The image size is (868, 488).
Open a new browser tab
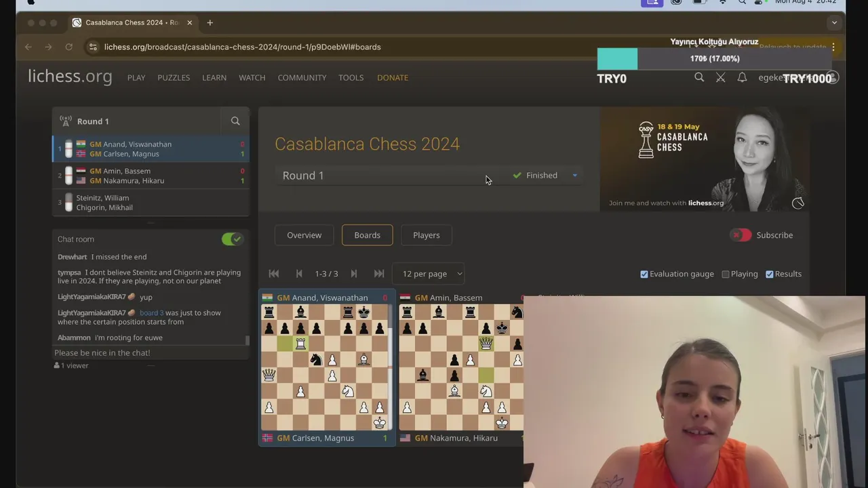pyautogui.click(x=210, y=22)
